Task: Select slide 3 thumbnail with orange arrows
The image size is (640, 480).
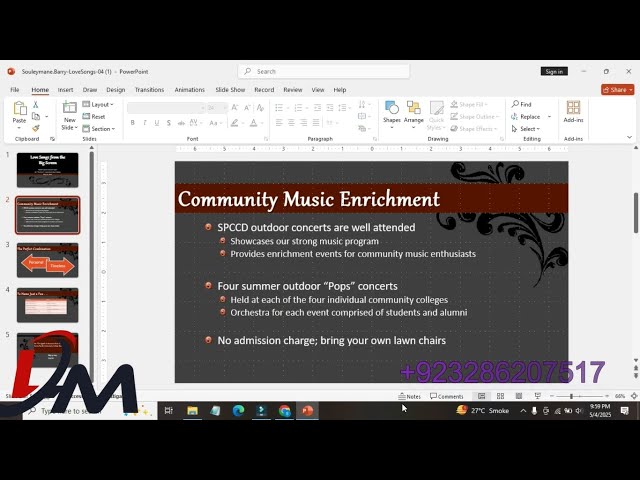Action: click(x=47, y=260)
